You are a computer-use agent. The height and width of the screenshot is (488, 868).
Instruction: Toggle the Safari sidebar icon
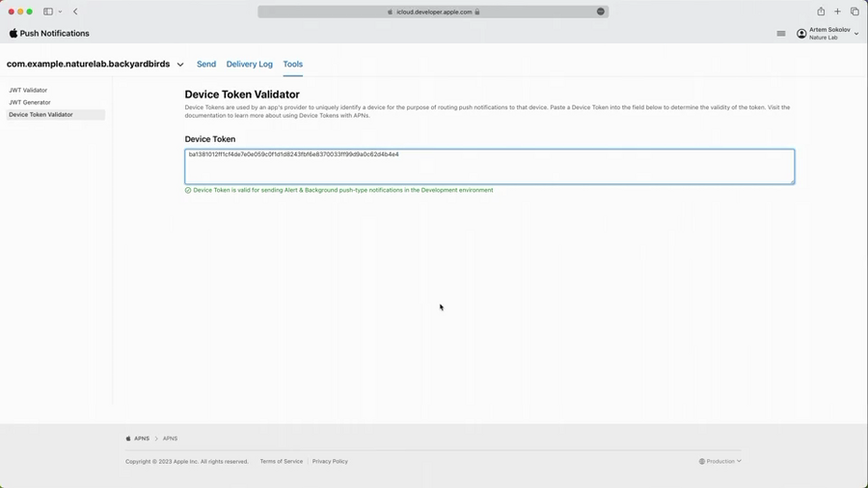click(x=48, y=12)
